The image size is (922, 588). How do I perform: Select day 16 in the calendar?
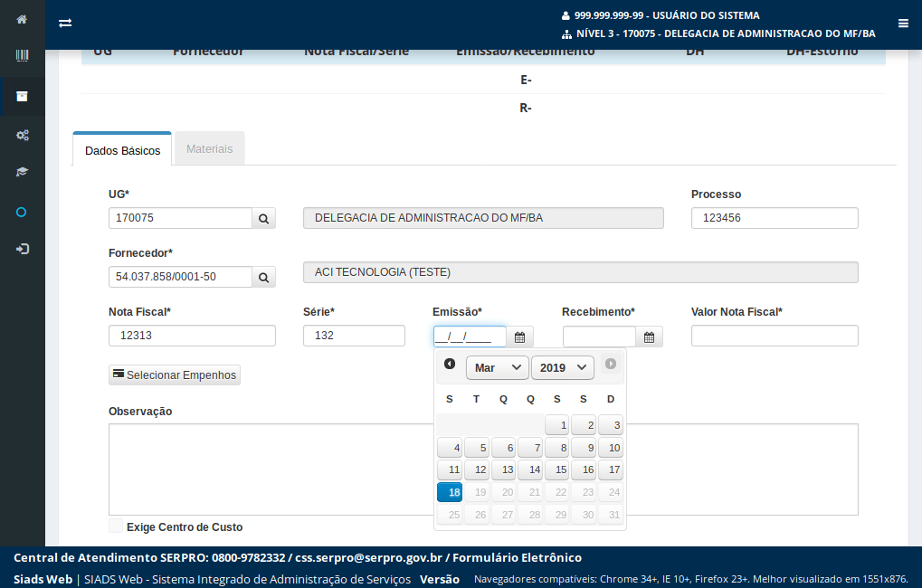pyautogui.click(x=584, y=469)
